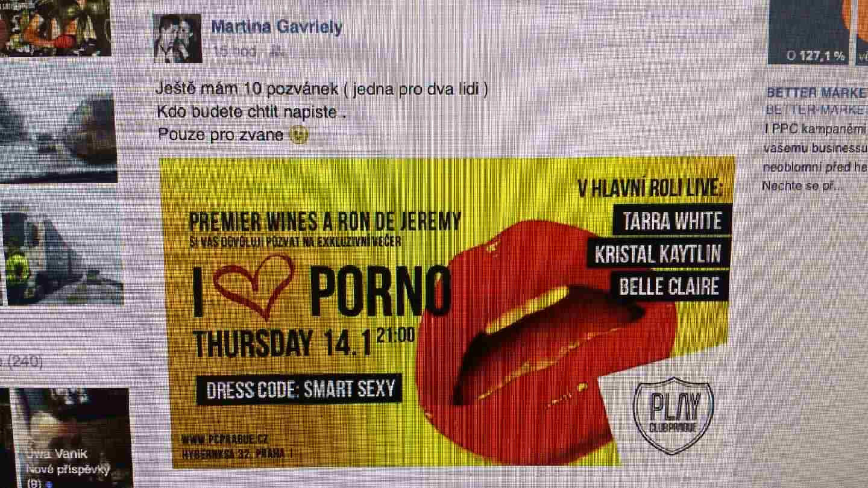Open the I love Porno event image
The width and height of the screenshot is (868, 488).
(x=447, y=311)
